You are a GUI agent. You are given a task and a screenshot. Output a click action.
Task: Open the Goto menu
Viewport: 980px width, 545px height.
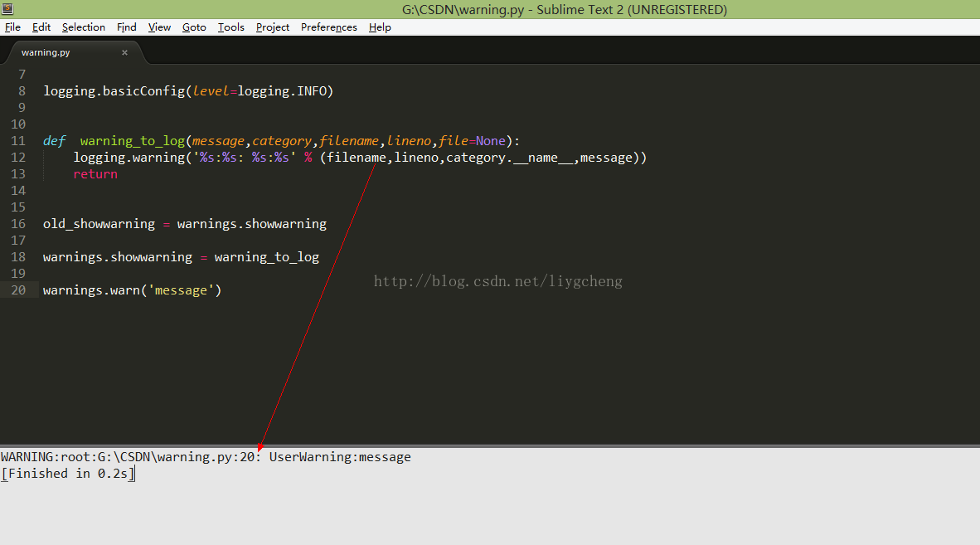[194, 27]
